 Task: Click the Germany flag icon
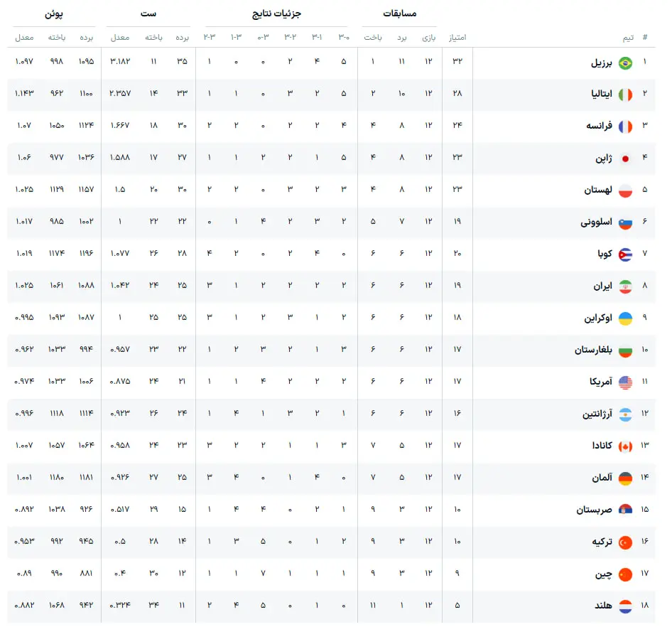pos(625,478)
